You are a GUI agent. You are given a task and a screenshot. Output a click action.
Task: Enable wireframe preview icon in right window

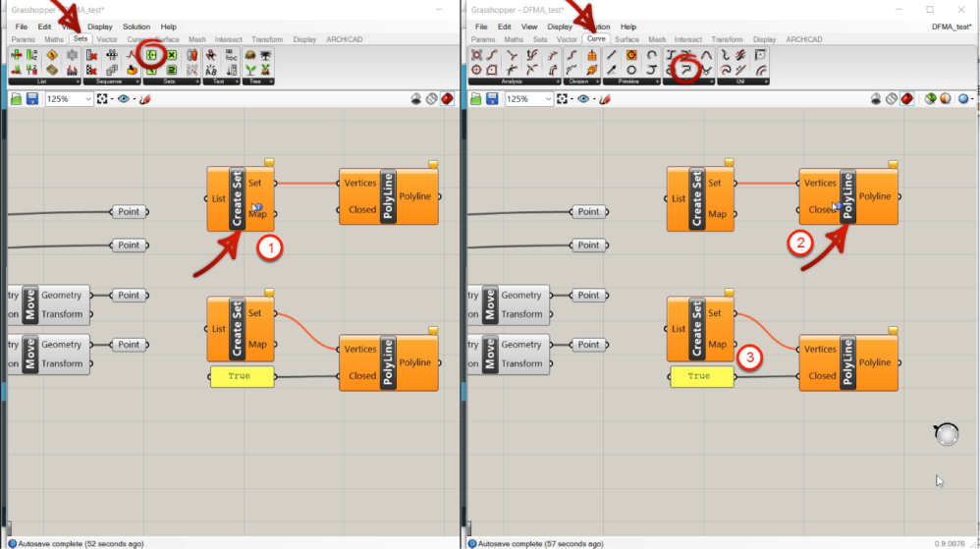892,99
